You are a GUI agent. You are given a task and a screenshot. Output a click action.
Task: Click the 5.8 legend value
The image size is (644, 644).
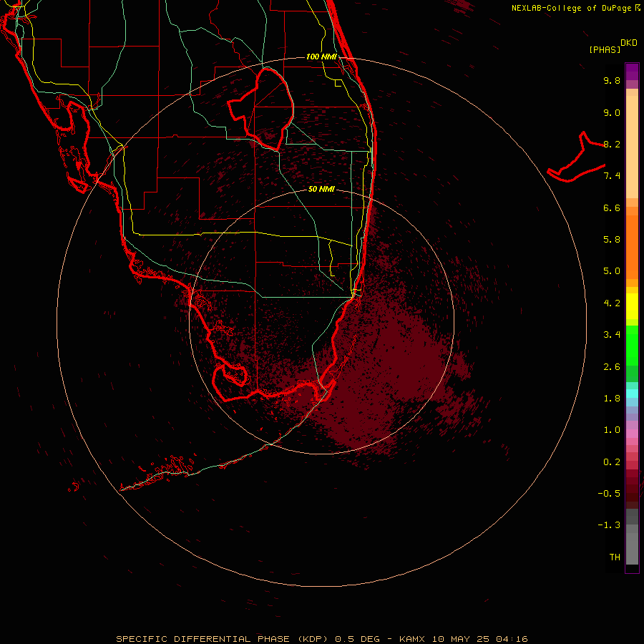pos(612,240)
